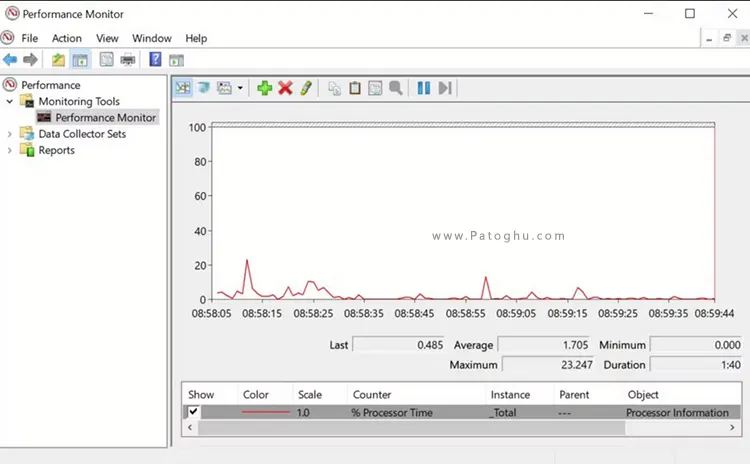Click View Log Data icon
Image resolution: width=750 pixels, height=464 pixels.
pyautogui.click(x=204, y=88)
